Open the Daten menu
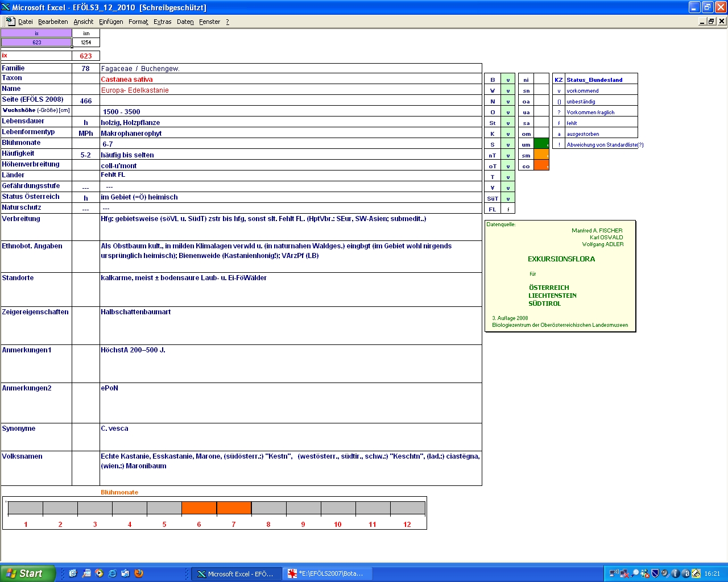The width and height of the screenshot is (728, 582). pos(185,22)
